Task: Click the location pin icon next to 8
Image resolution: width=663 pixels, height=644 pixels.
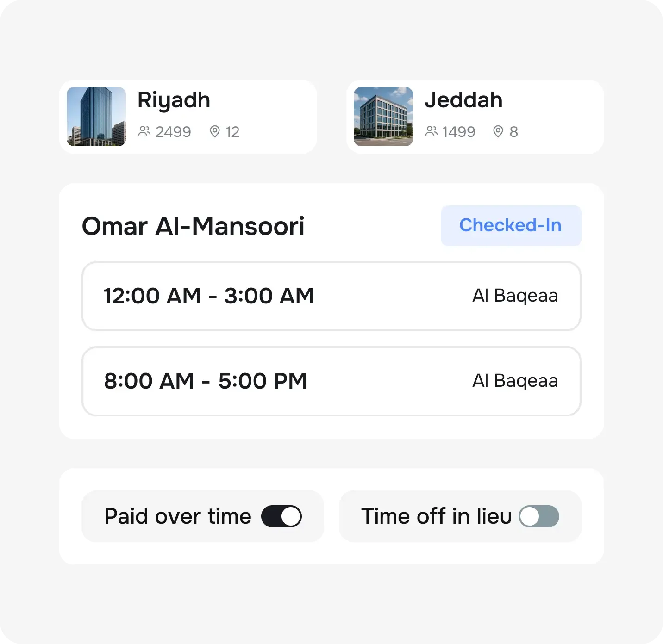Action: click(x=498, y=132)
